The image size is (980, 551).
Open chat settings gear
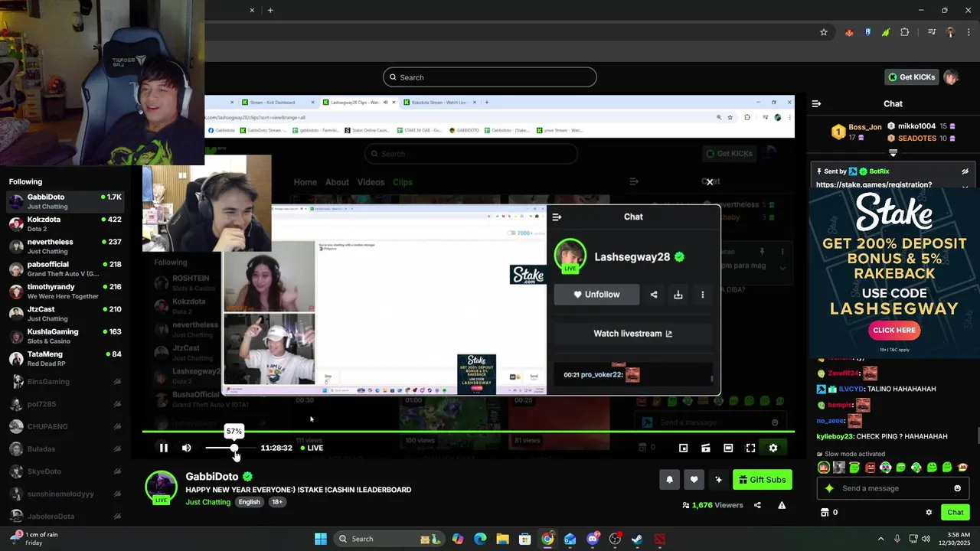coord(929,513)
